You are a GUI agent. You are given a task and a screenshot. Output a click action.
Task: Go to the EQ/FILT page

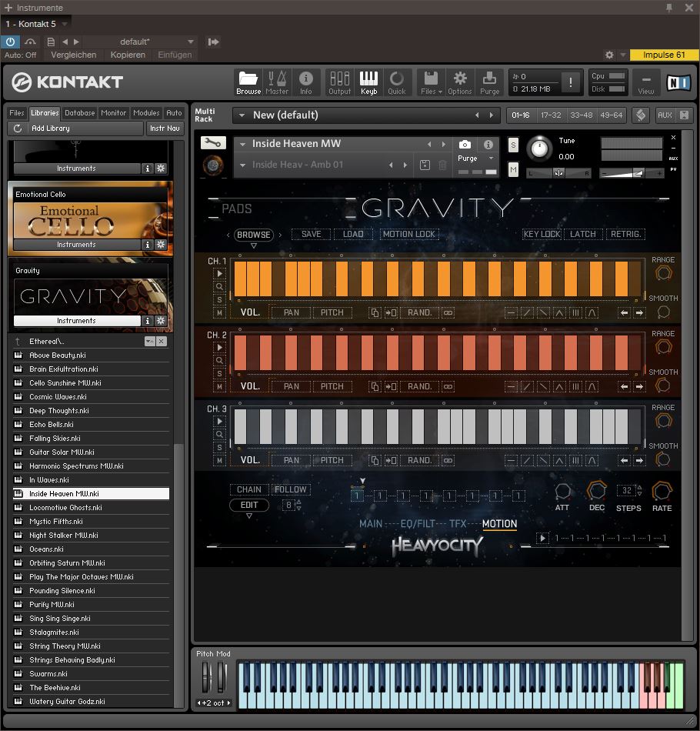coord(418,524)
